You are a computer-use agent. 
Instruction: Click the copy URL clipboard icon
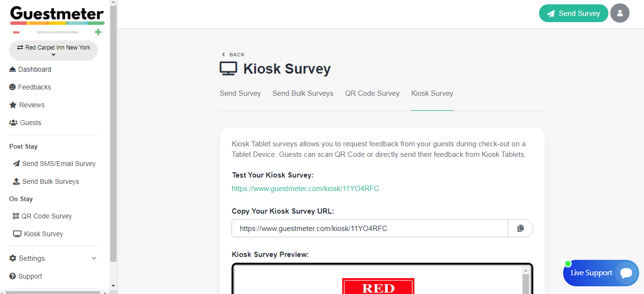[520, 229]
